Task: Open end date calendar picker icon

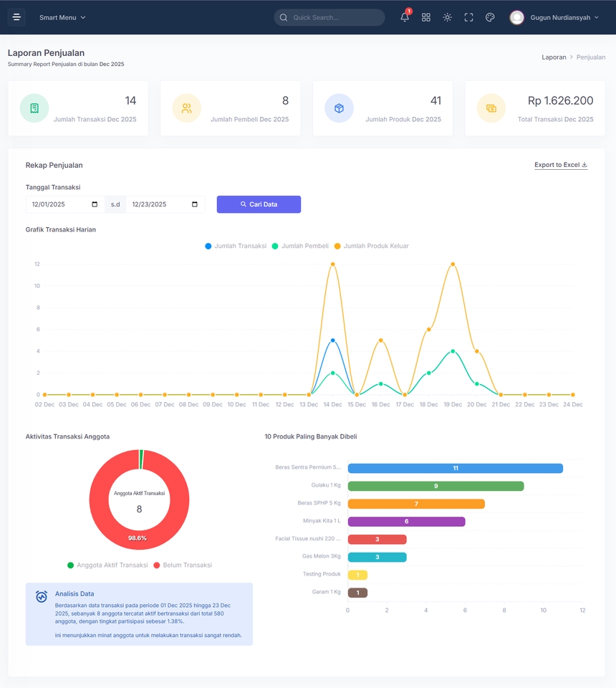Action: (195, 204)
